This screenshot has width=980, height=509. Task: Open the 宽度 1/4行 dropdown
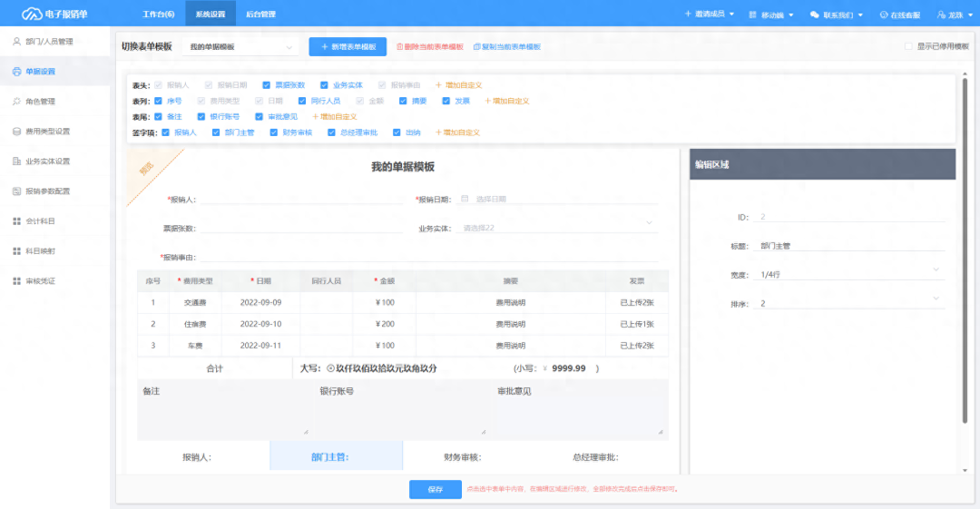[x=850, y=275]
